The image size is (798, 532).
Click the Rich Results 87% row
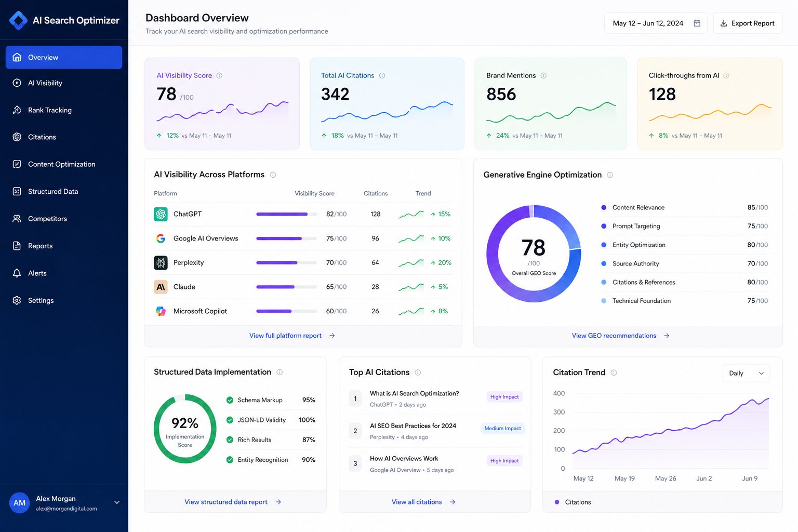271,440
